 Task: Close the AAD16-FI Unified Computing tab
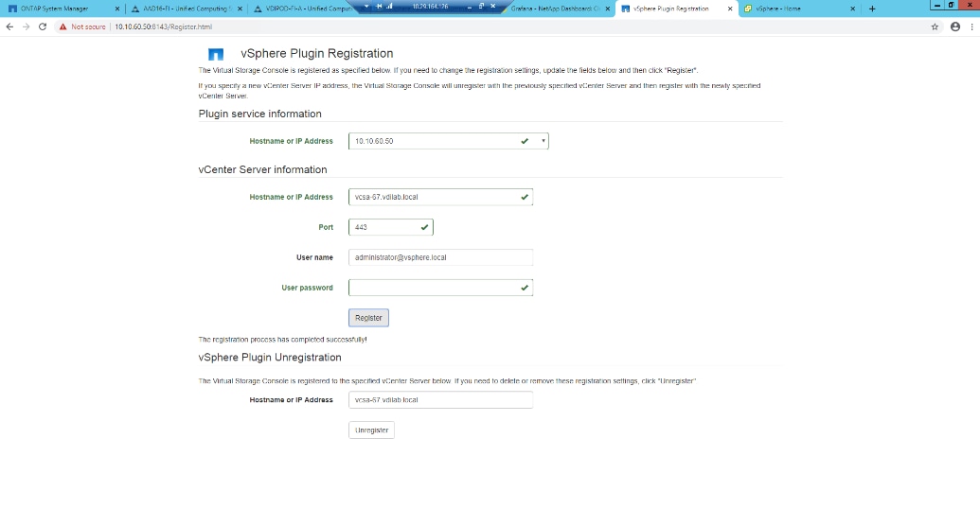tap(240, 9)
